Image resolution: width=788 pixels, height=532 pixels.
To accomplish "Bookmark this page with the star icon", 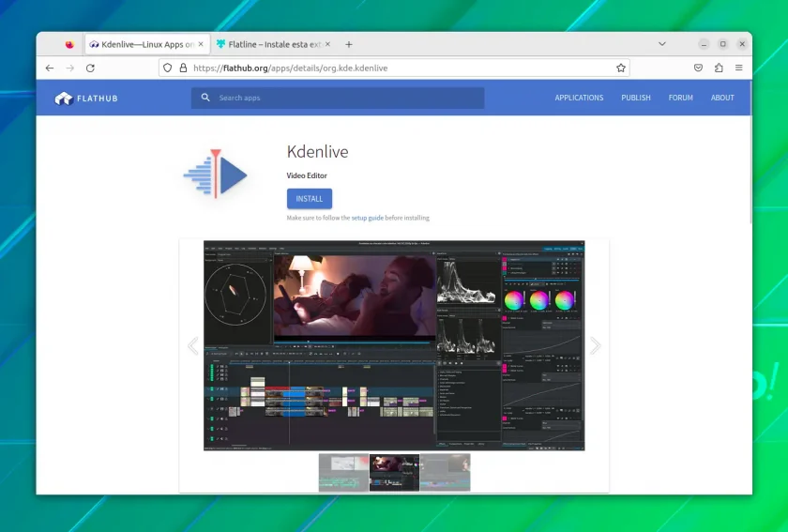I will coord(621,68).
